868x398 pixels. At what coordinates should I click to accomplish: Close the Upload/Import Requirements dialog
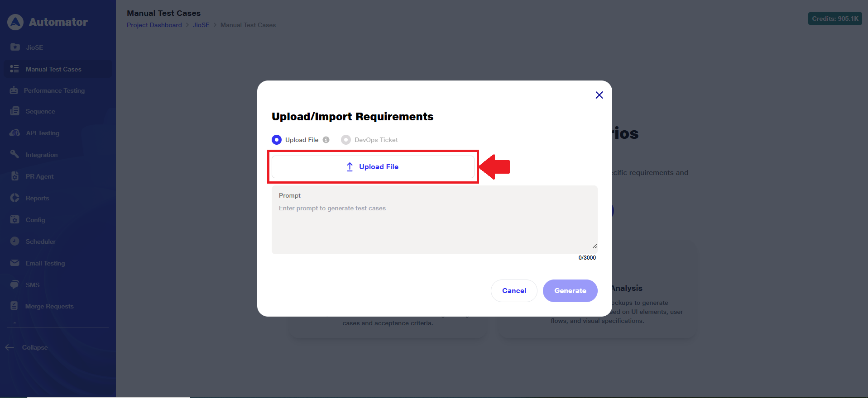tap(599, 95)
